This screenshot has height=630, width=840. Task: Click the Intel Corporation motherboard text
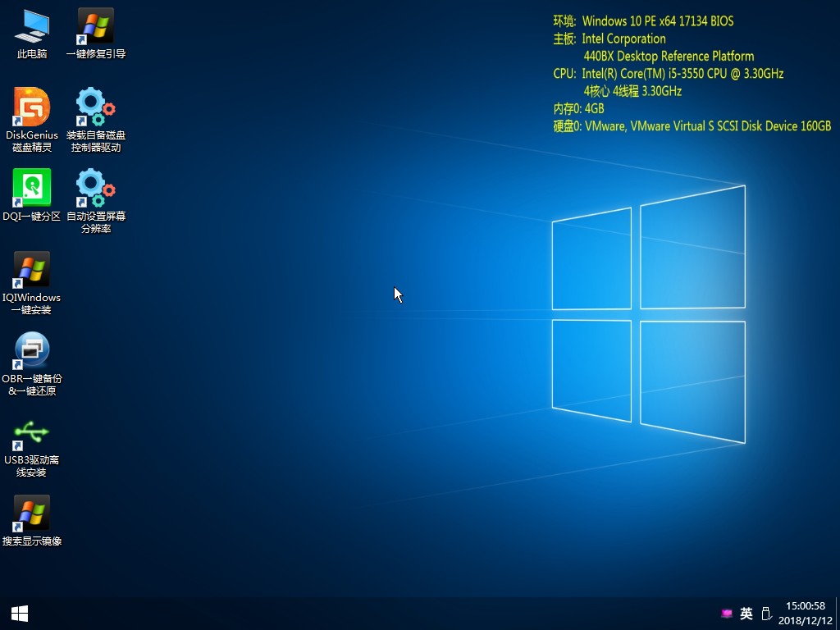(623, 39)
